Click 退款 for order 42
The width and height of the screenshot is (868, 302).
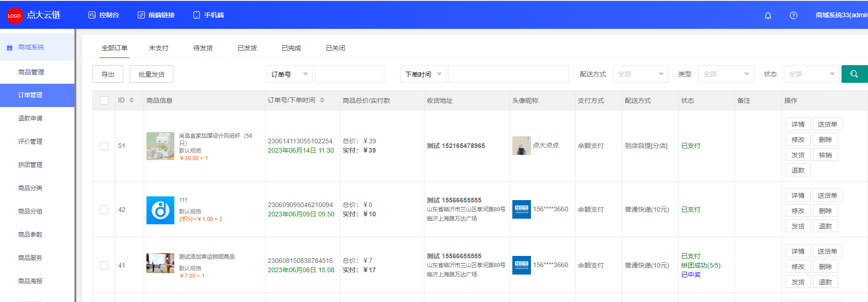[826, 226]
